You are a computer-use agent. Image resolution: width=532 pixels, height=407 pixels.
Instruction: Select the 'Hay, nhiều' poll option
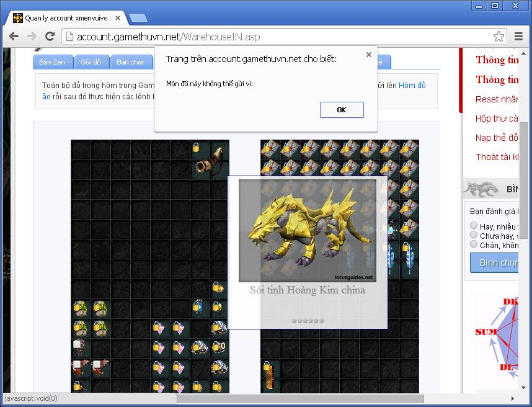474,225
